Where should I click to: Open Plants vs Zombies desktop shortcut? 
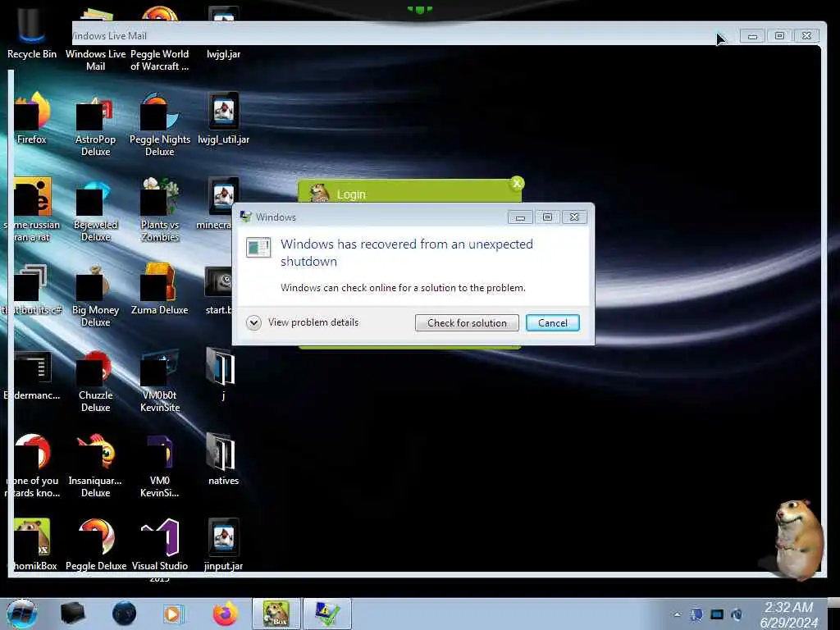(x=160, y=210)
